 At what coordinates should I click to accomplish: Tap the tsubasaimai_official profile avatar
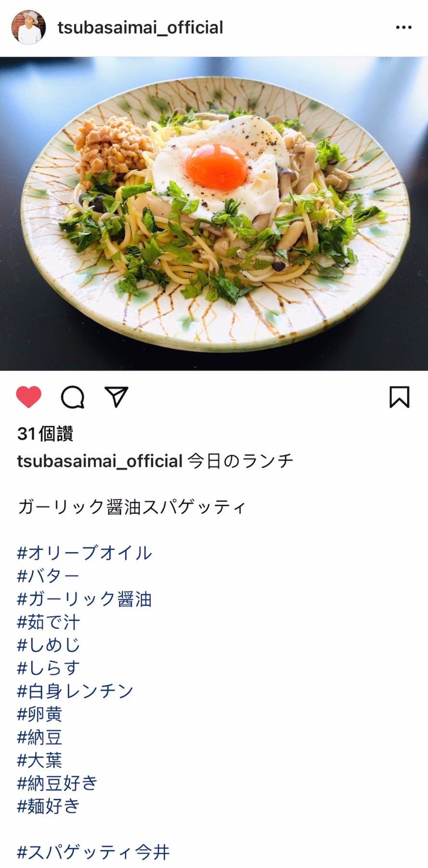click(x=28, y=27)
